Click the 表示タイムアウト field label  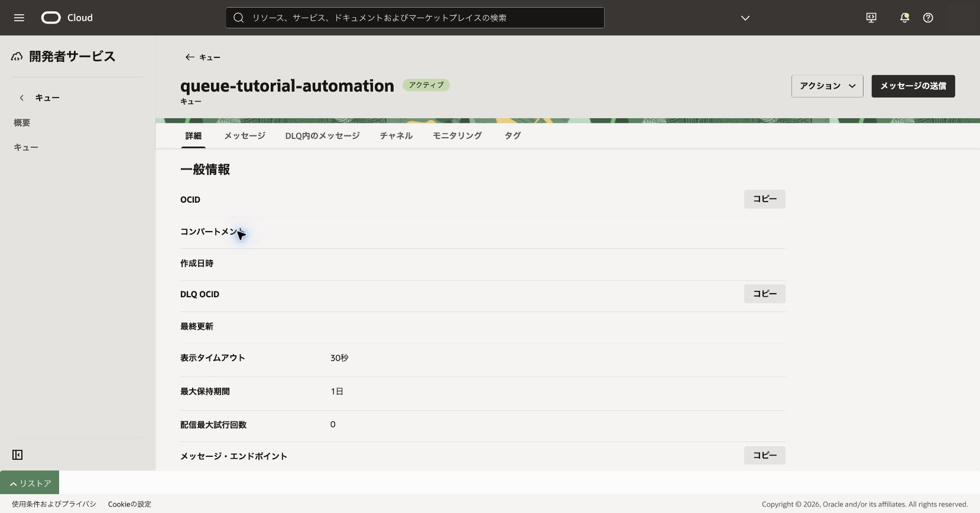point(213,358)
